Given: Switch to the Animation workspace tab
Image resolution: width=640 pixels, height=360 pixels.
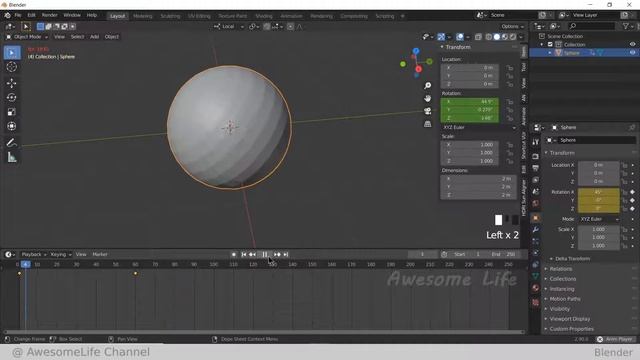Looking at the screenshot, I should coord(291,16).
